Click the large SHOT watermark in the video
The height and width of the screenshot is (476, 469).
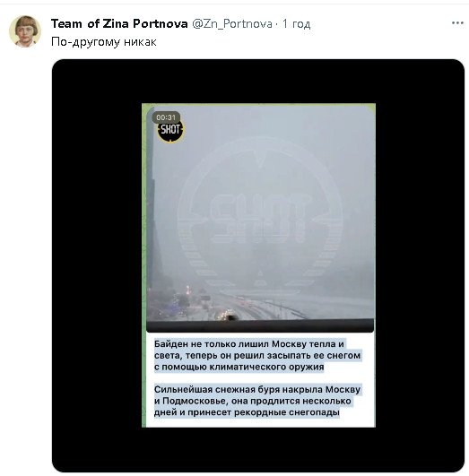click(260, 218)
